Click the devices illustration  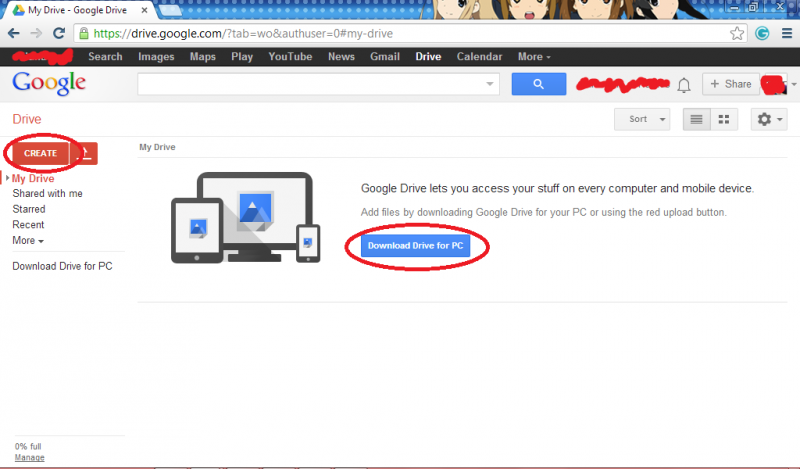(245, 217)
